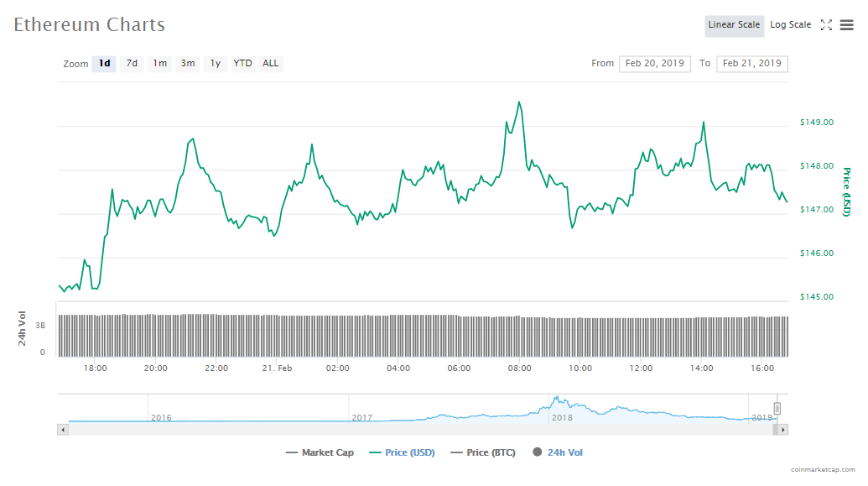Edit the To date field
868x486 pixels.
click(751, 64)
